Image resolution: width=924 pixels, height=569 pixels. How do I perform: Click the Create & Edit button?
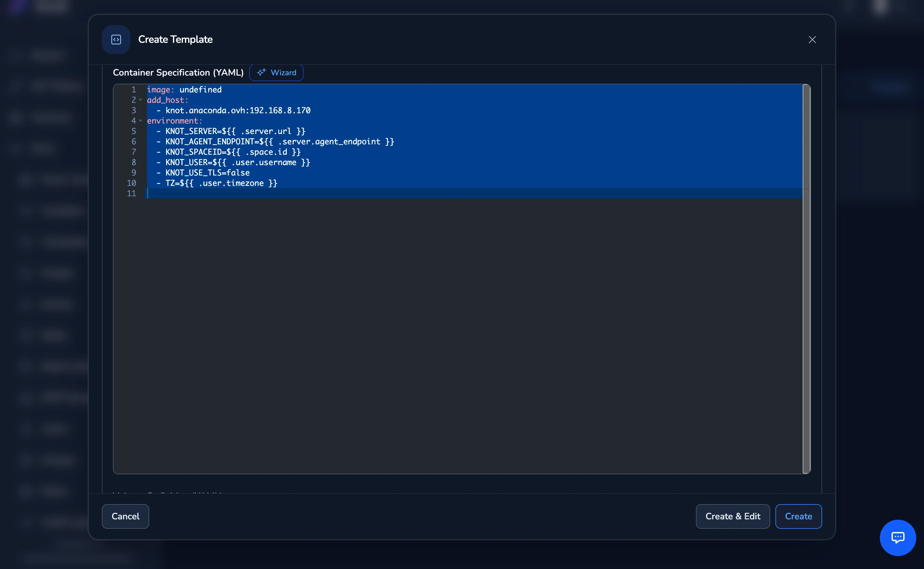coord(733,516)
